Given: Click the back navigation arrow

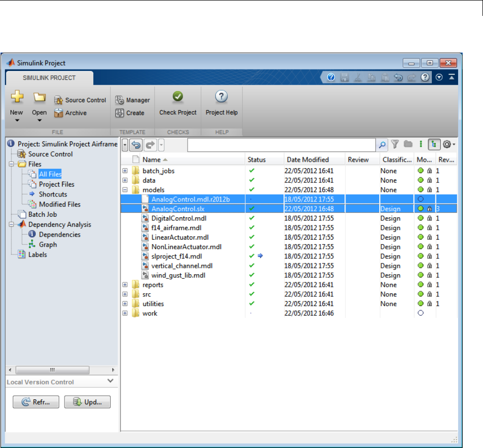Looking at the screenshot, I should [x=136, y=145].
